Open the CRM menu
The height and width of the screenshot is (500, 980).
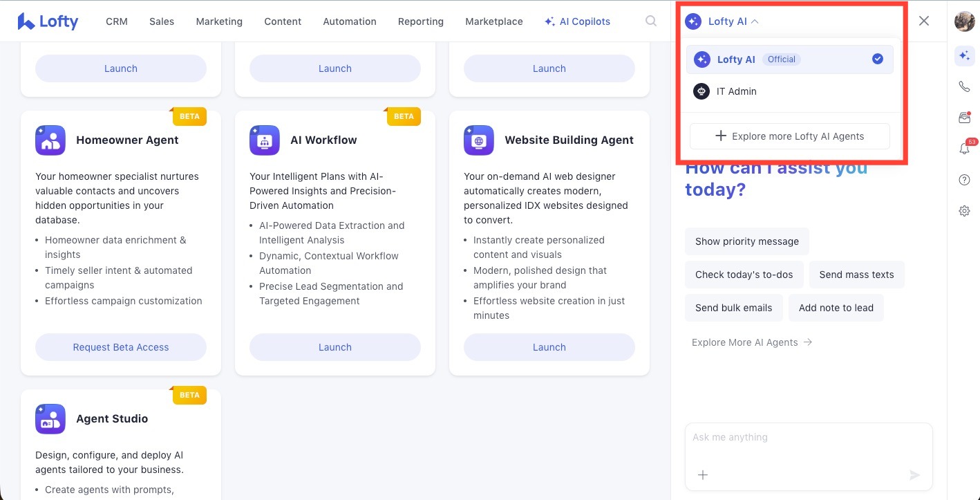coord(117,21)
